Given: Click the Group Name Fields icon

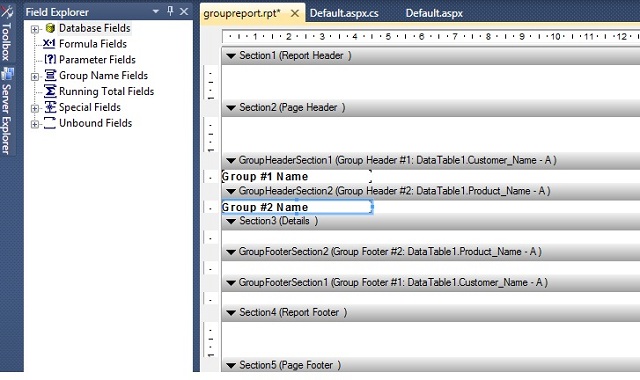Looking at the screenshot, I should [50, 75].
